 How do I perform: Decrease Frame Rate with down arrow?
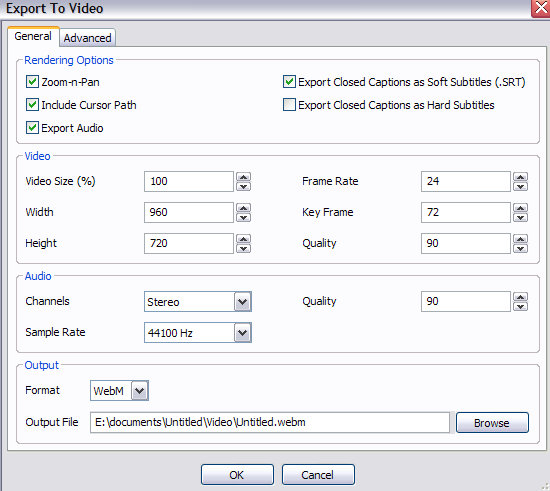click(x=521, y=186)
